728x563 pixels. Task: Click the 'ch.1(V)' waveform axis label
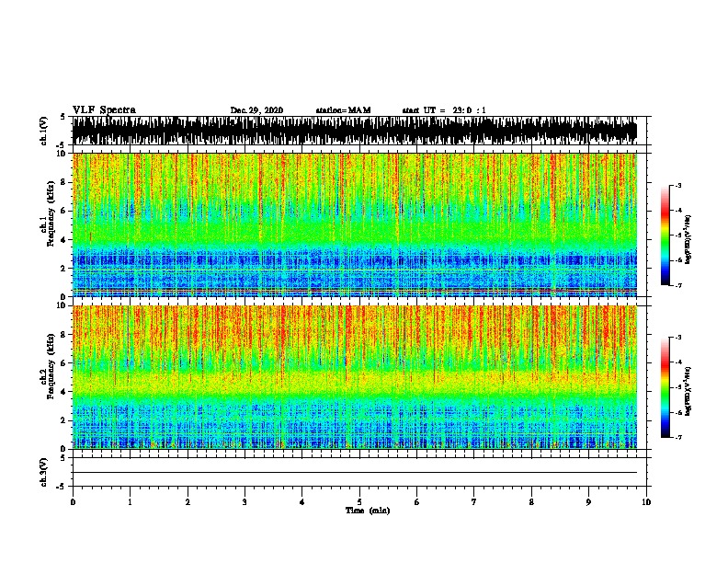click(44, 131)
